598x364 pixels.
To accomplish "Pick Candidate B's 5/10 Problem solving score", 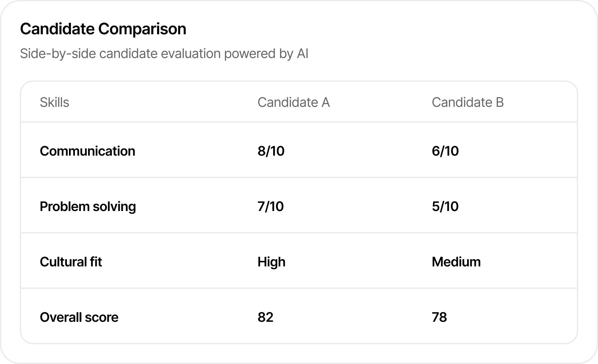I will click(x=445, y=206).
